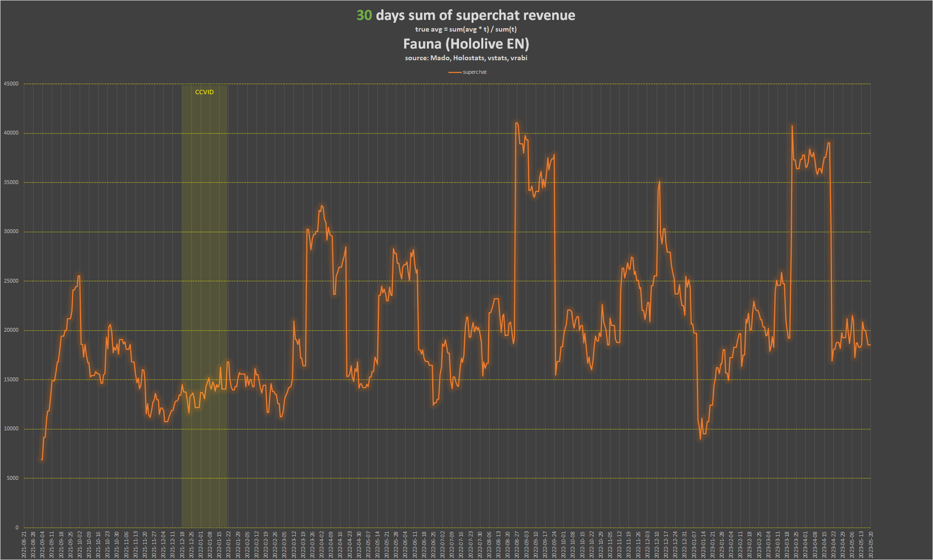Click the 2023-01-14 date axis label
Image resolution: width=933 pixels, height=560 pixels.
tap(703, 544)
